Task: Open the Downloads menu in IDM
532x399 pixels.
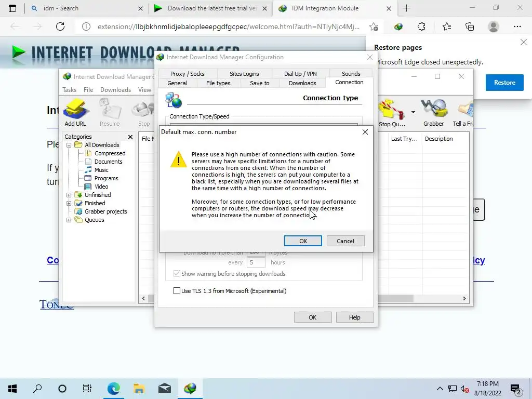Action: [x=115, y=89]
